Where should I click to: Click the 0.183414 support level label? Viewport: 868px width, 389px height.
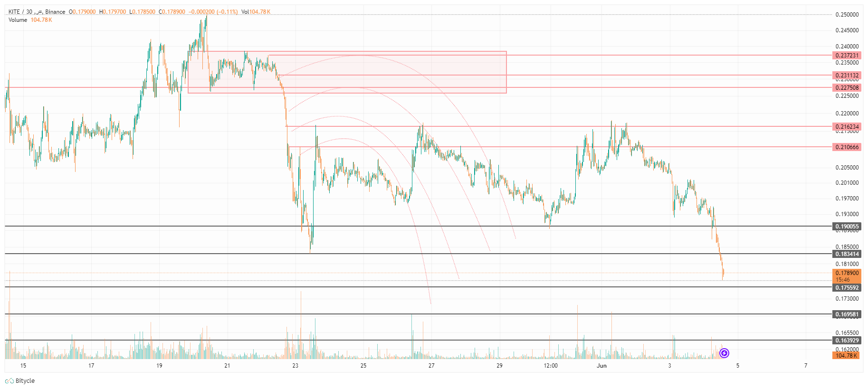847,254
